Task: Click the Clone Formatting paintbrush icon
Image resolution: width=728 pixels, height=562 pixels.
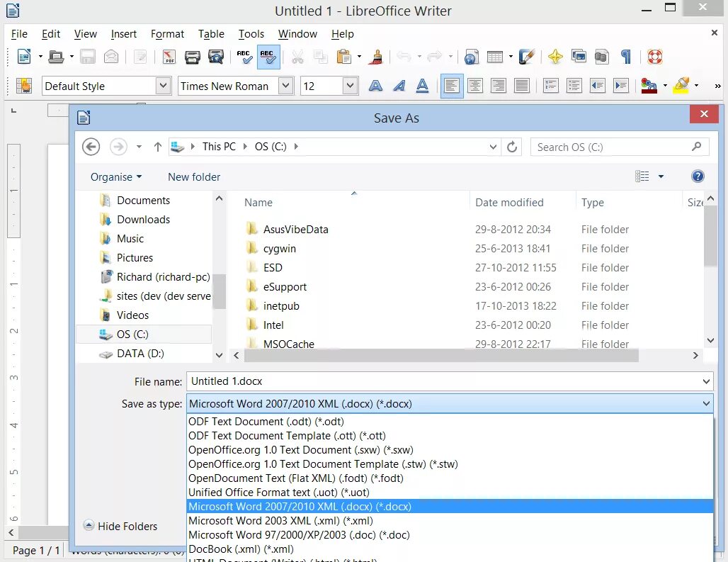Action: [x=377, y=57]
